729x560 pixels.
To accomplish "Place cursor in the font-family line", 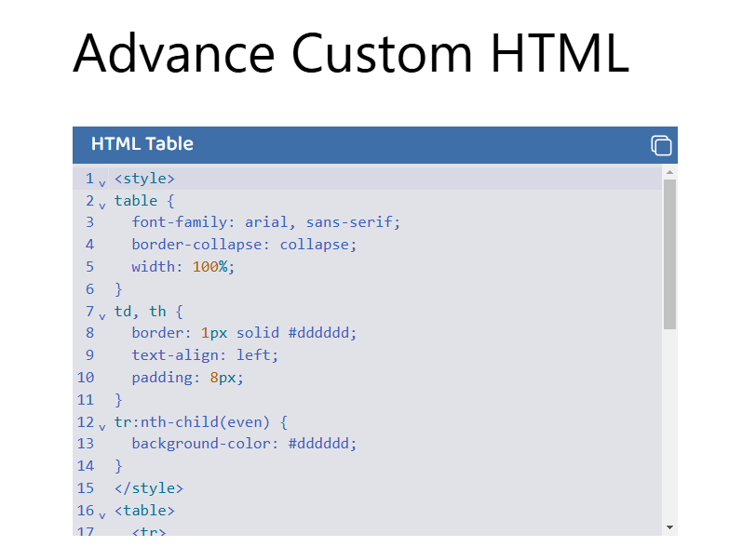I will (x=265, y=222).
